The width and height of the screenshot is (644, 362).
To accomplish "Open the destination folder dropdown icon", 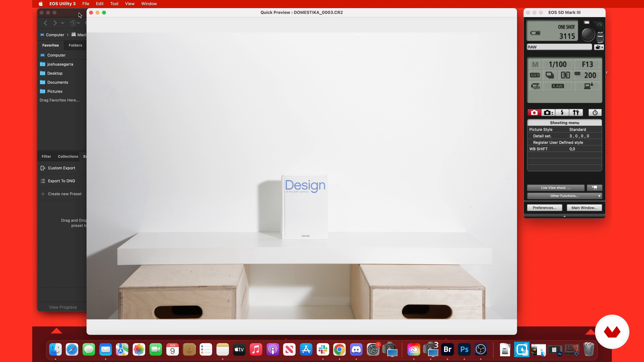I will pos(599,47).
